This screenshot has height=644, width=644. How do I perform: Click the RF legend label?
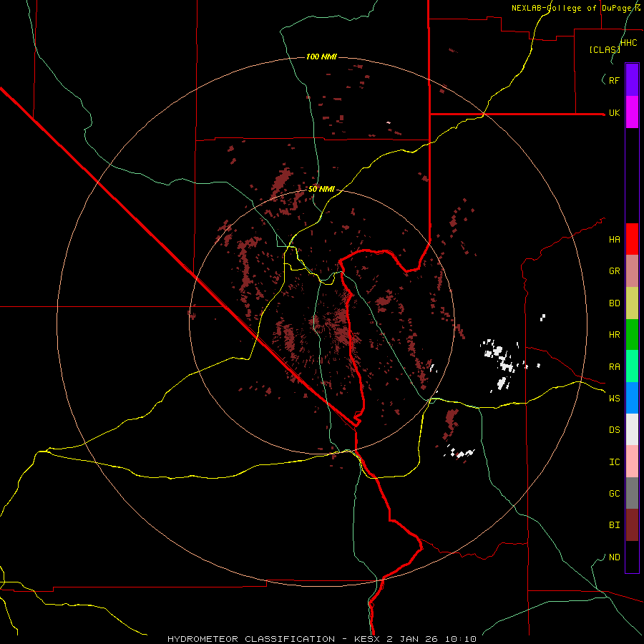coord(614,80)
